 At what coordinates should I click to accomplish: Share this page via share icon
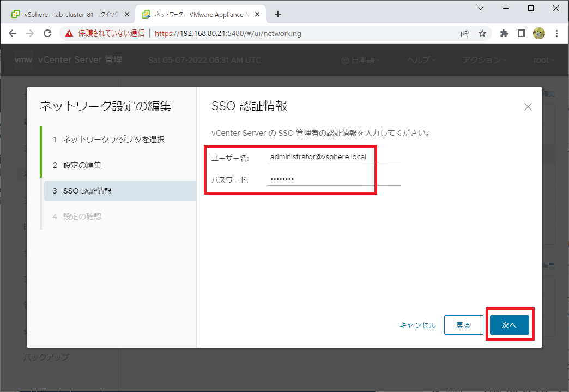point(465,33)
